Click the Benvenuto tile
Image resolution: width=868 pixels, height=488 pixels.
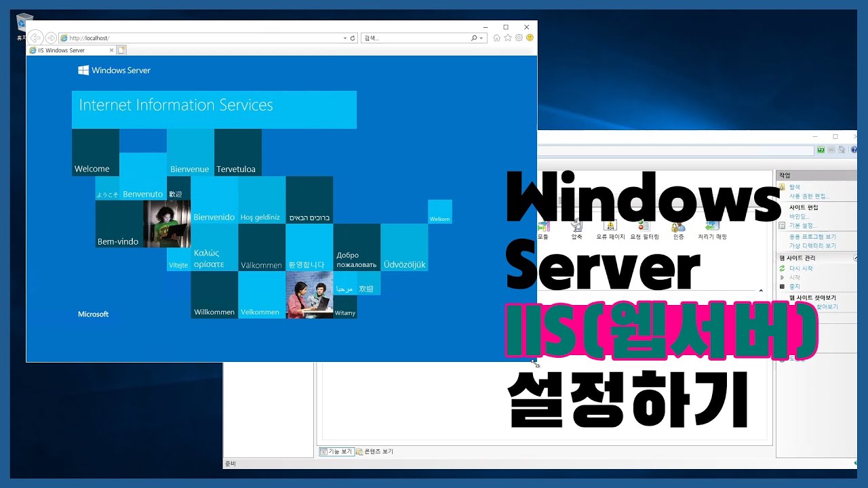click(143, 176)
